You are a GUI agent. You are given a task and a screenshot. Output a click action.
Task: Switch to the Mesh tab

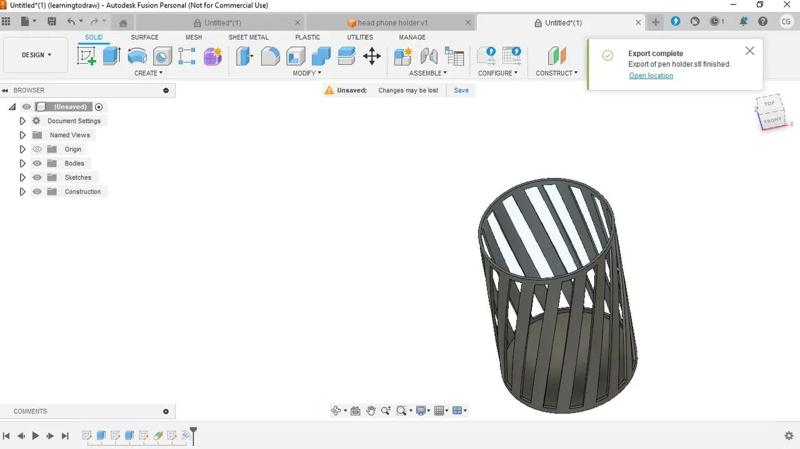click(x=193, y=37)
